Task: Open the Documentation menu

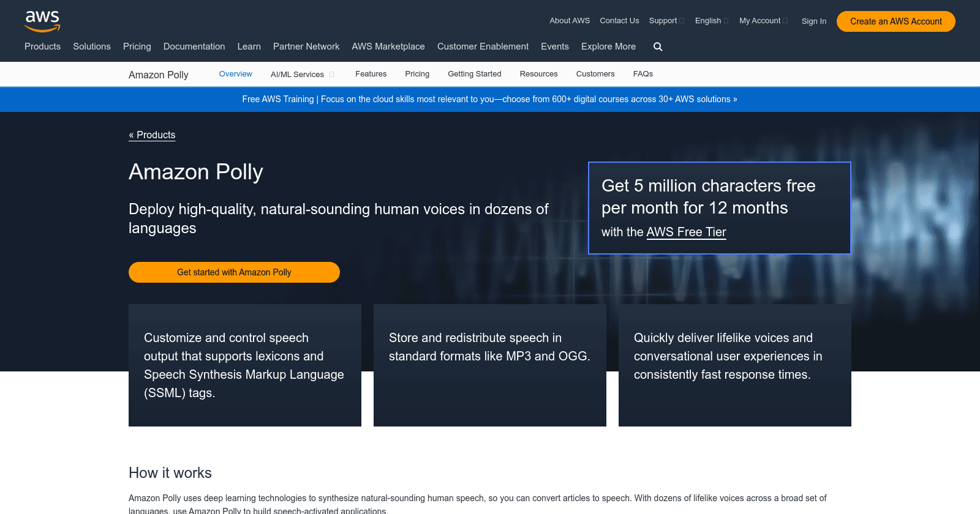Action: [x=194, y=47]
